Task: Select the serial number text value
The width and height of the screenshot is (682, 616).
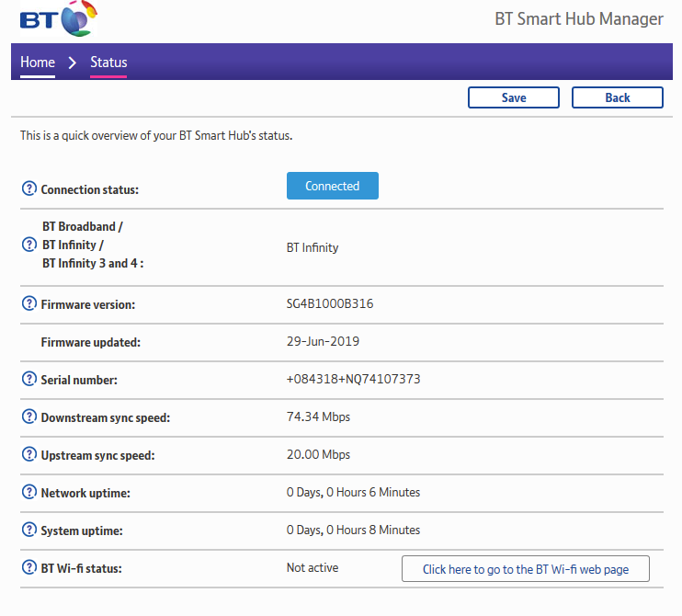Action: click(353, 379)
